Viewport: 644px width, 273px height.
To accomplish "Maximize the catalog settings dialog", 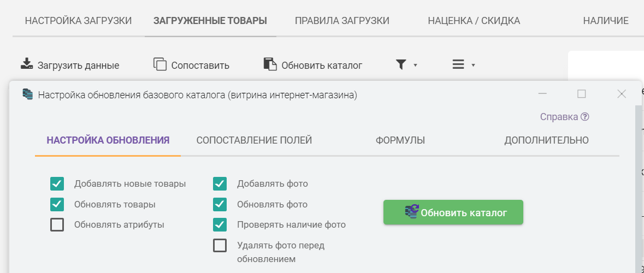I will [x=582, y=94].
